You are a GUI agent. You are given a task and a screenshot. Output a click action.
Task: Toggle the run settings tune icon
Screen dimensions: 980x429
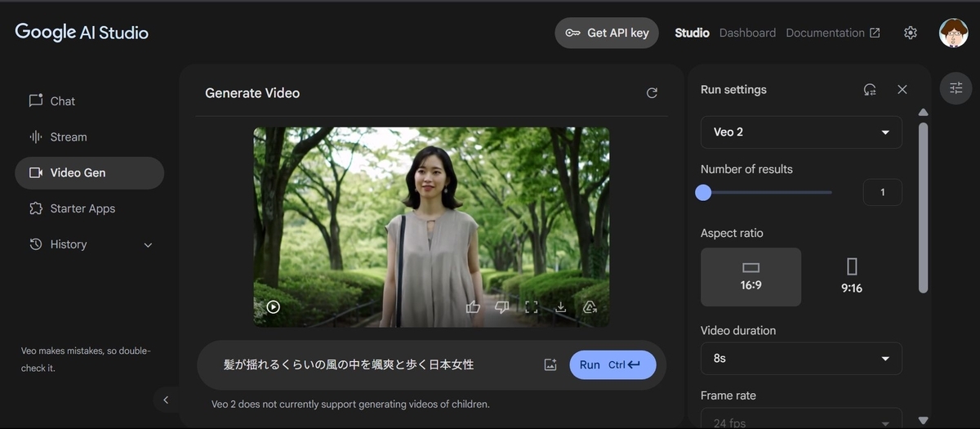click(x=956, y=88)
